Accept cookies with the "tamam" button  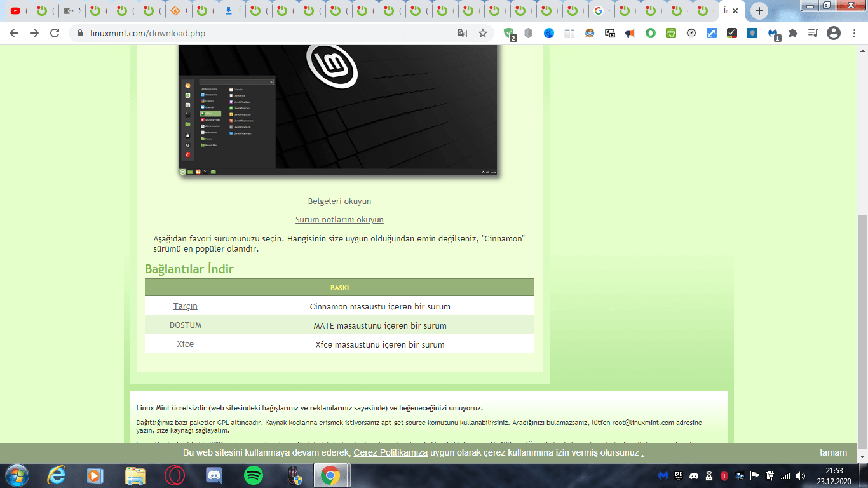(x=833, y=453)
